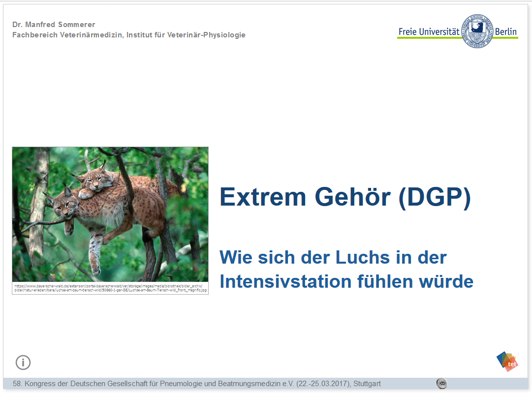Click the 'Intensivstation fühlen würde' subtitle line
The height and width of the screenshot is (393, 532).
coord(346,281)
